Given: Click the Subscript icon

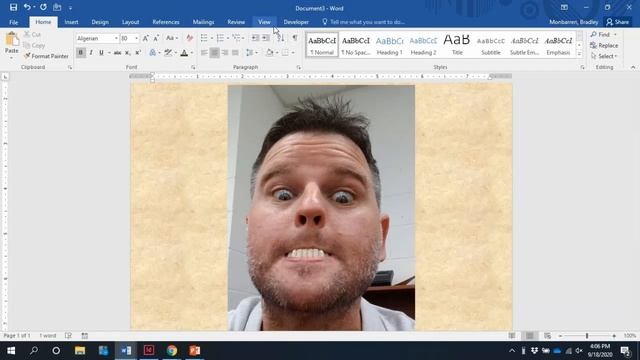Looking at the screenshot, I should pos(128,53).
